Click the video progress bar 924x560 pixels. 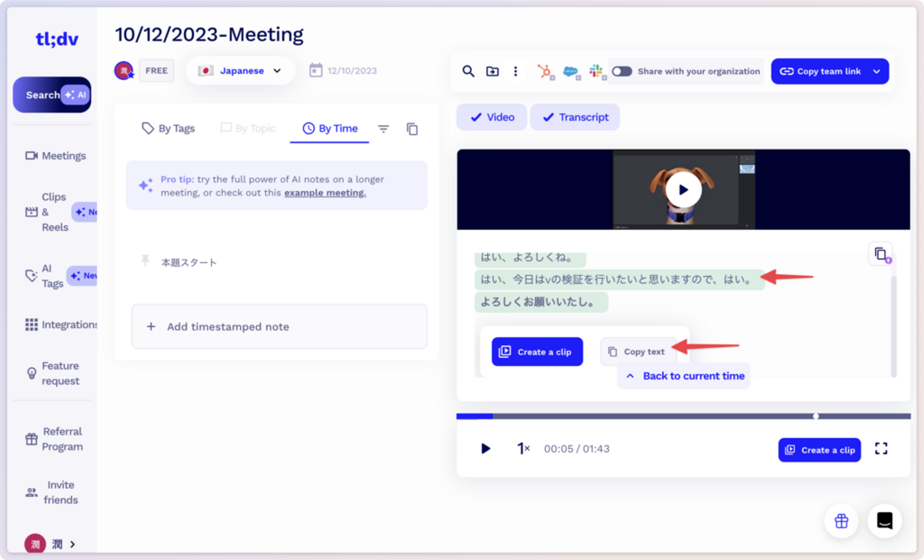point(683,416)
